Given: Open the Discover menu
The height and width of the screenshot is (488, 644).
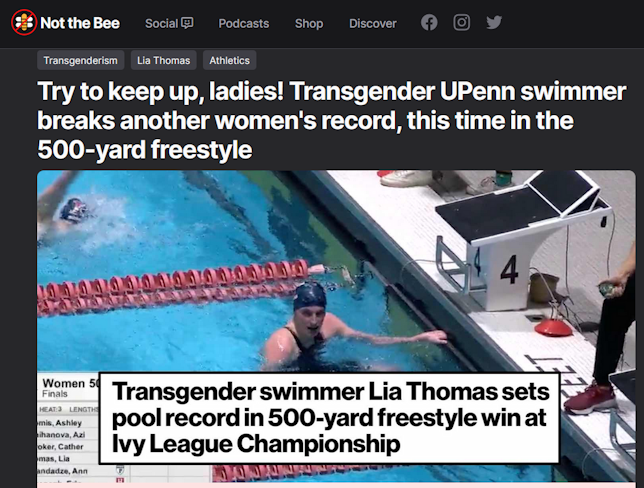Looking at the screenshot, I should 373,23.
